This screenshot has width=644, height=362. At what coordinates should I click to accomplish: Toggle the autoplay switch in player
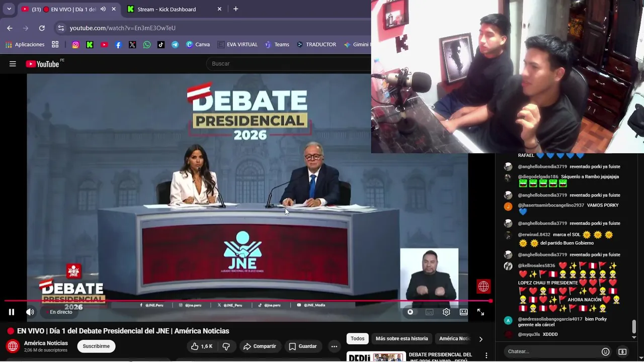pyautogui.click(x=410, y=312)
